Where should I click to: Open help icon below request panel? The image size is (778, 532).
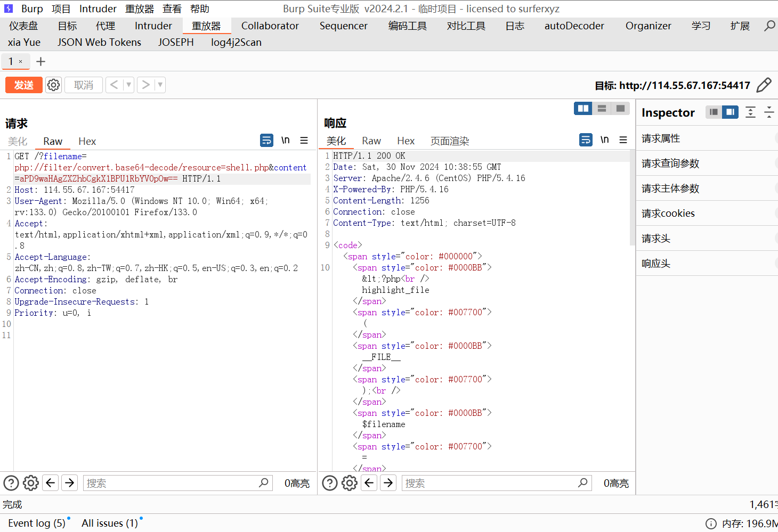pos(11,483)
